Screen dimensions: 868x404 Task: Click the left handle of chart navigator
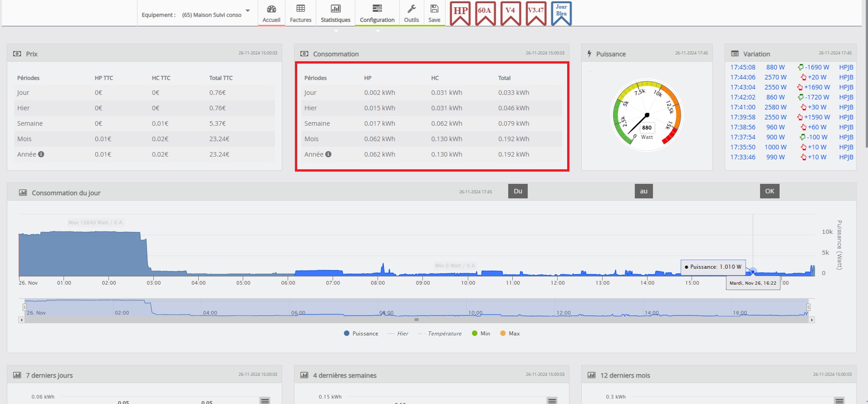click(25, 307)
